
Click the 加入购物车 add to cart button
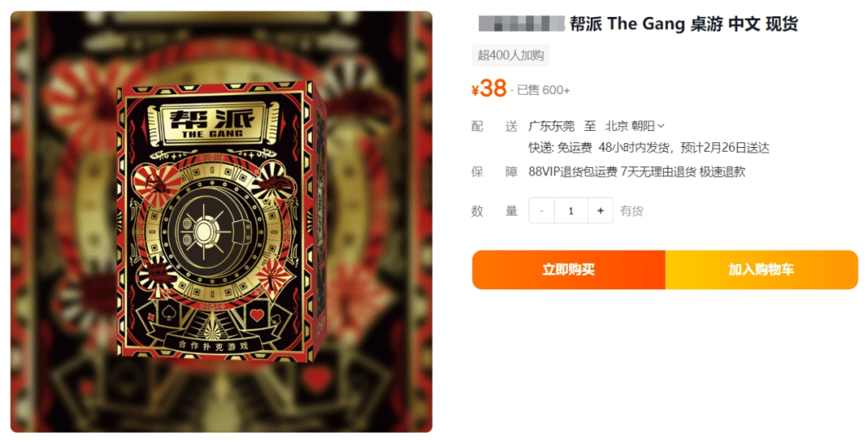(762, 269)
